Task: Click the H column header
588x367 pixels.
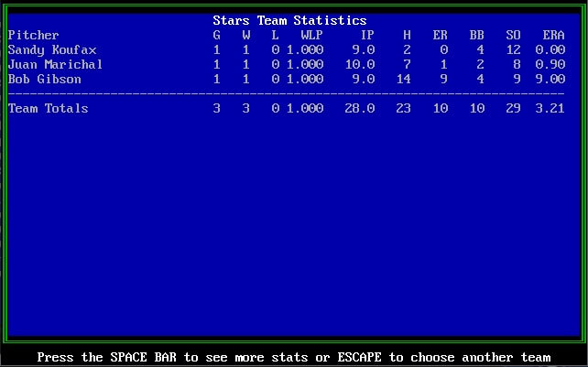Action: [x=407, y=36]
